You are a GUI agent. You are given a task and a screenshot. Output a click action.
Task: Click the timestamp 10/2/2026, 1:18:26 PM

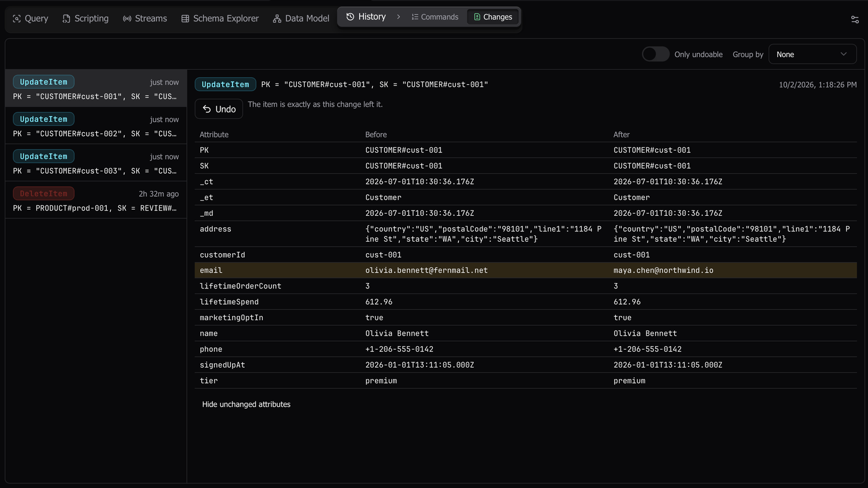818,85
